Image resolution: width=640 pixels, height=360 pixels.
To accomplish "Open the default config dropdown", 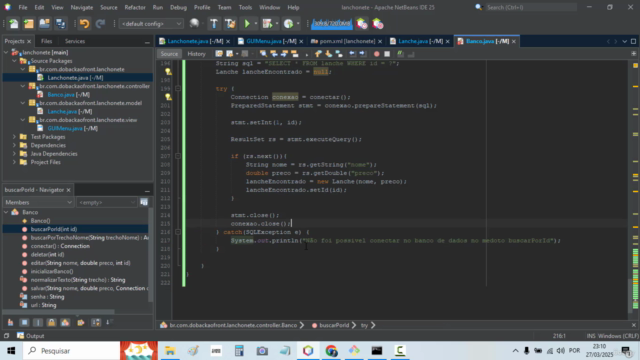I will click(151, 24).
